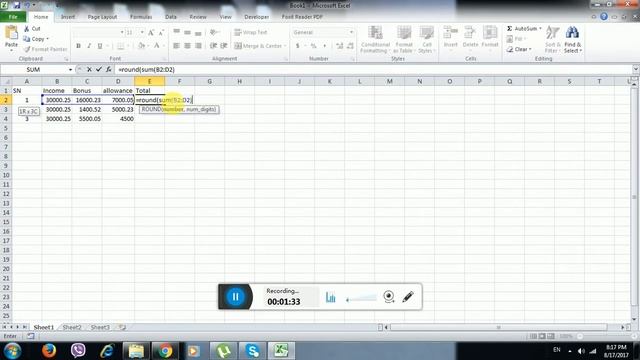640x360 pixels.
Task: Select column E header
Action: (x=149, y=81)
